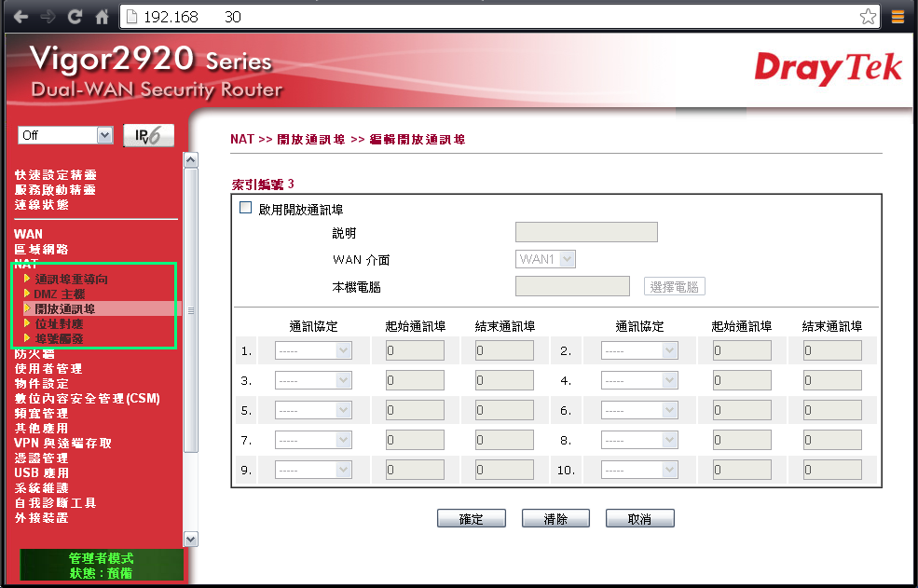Open USB 應用 in the sidebar
This screenshot has height=588, width=918.
click(x=42, y=473)
